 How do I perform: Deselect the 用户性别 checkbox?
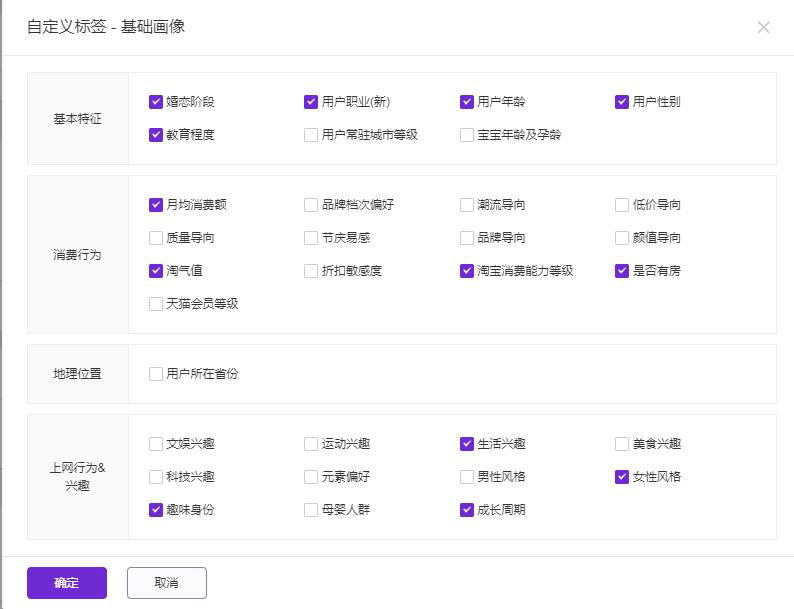coord(623,102)
